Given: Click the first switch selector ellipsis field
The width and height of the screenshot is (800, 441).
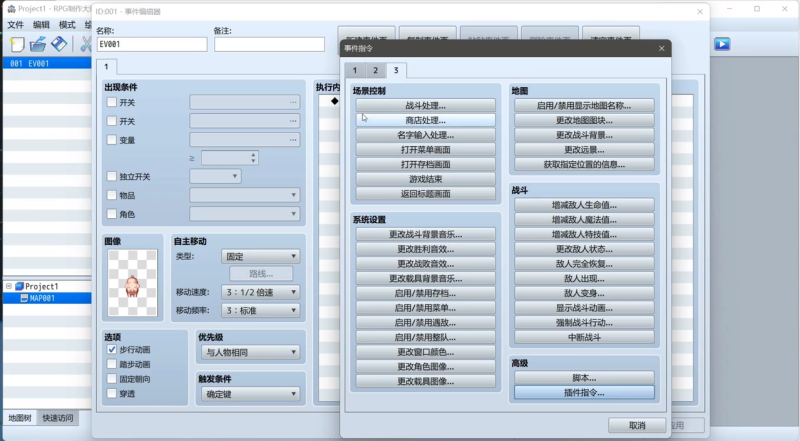Looking at the screenshot, I should point(244,102).
